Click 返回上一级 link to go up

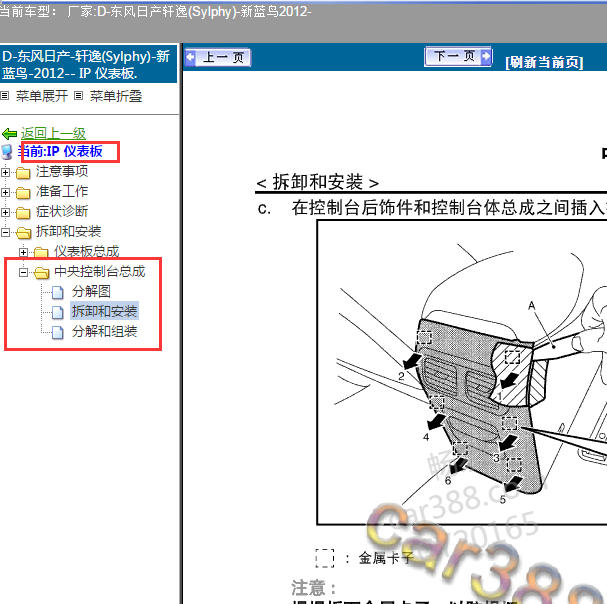tap(53, 134)
